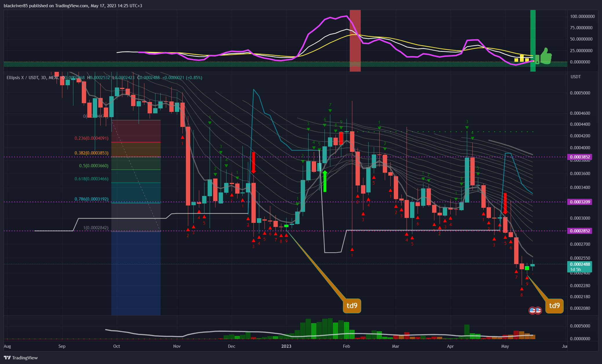Image resolution: width=602 pixels, height=364 pixels.
Task: Click the 2023 label on time axis
Action: tap(286, 346)
